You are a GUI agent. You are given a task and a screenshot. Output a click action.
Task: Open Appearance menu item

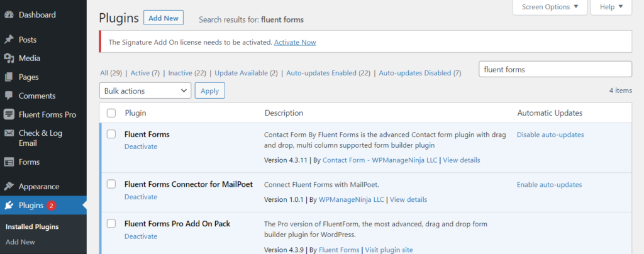click(38, 187)
